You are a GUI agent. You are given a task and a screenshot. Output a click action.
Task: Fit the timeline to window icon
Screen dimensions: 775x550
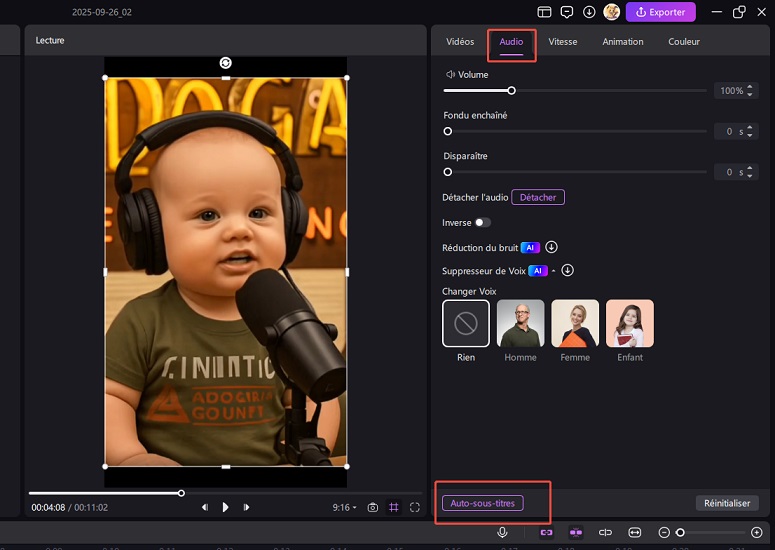(635, 532)
